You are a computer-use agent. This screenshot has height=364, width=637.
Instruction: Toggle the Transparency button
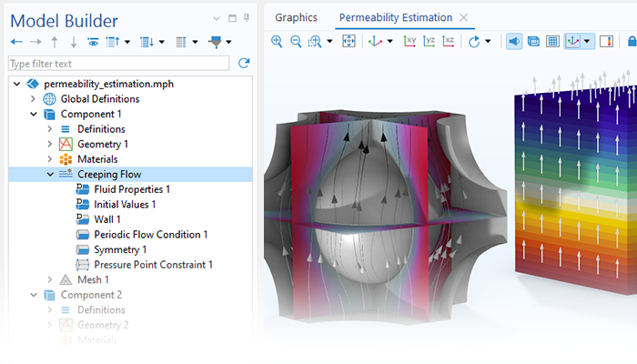[533, 41]
